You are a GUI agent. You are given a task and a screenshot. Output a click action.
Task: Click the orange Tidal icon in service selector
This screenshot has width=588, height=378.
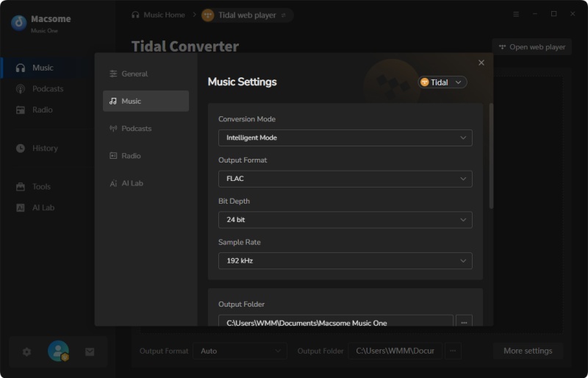(425, 82)
